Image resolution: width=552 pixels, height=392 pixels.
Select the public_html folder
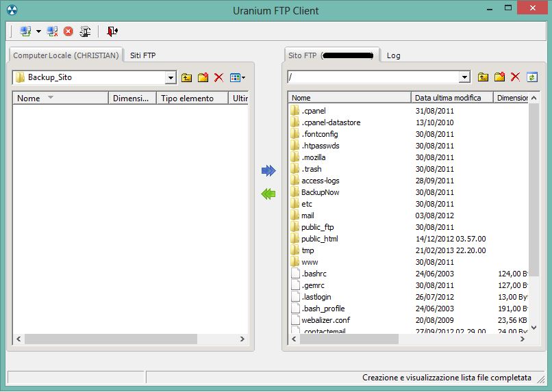pos(320,238)
